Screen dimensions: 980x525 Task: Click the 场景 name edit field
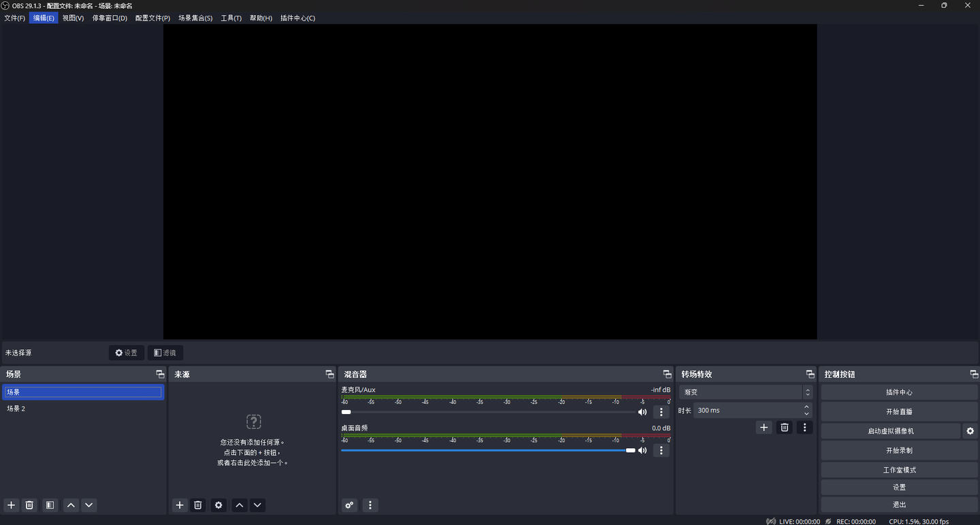coord(83,392)
